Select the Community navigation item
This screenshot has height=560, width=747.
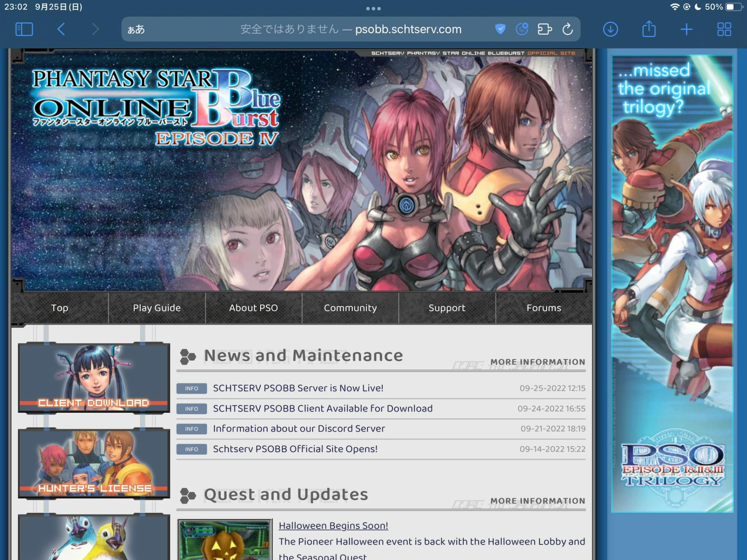point(350,308)
